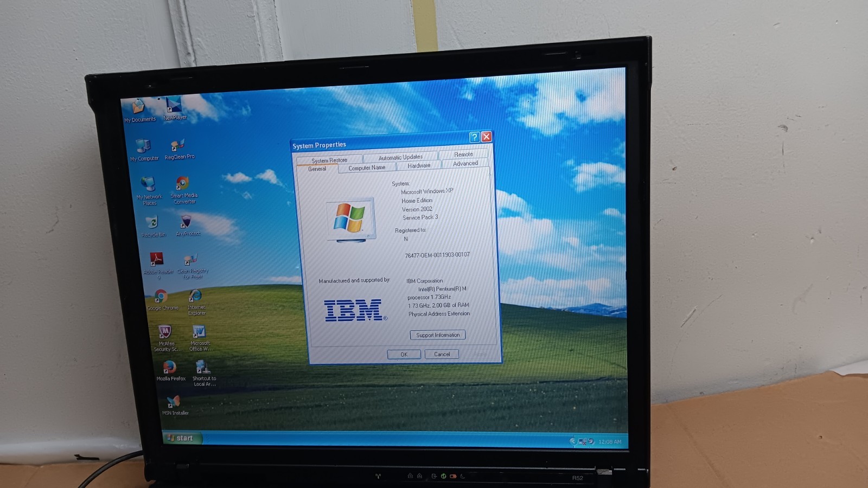Screen dimensions: 868x488
Task: Click the tray icon beside the clock
Action: click(x=591, y=441)
